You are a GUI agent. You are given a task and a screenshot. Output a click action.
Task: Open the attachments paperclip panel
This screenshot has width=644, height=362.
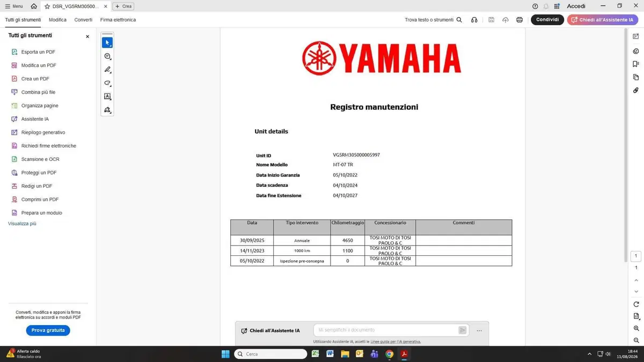(636, 90)
